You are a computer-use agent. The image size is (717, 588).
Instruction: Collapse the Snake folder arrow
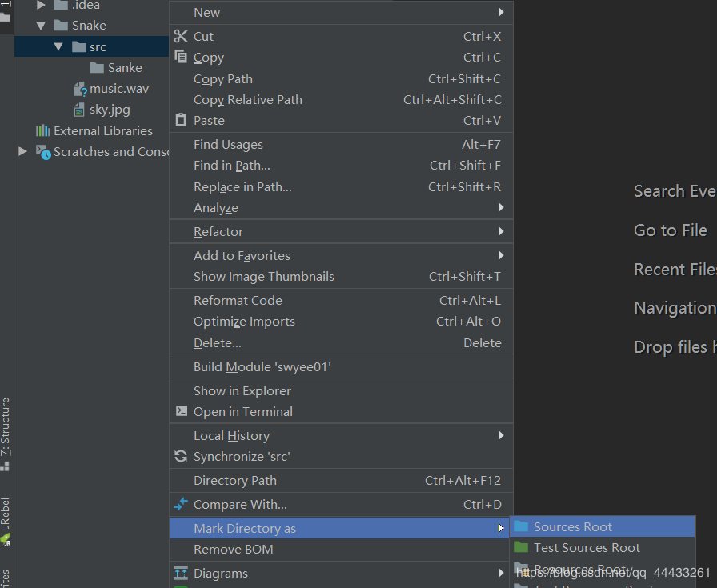(41, 26)
